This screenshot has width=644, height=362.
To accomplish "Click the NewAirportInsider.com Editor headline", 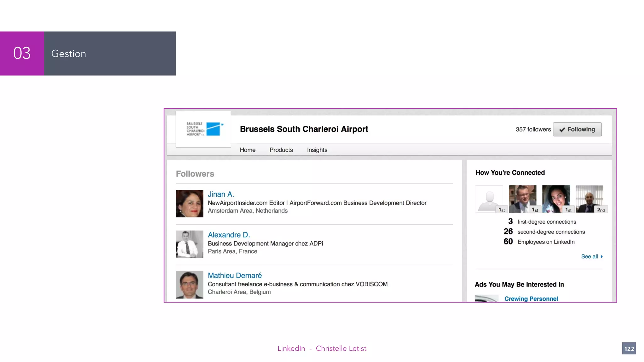I will coord(317,203).
